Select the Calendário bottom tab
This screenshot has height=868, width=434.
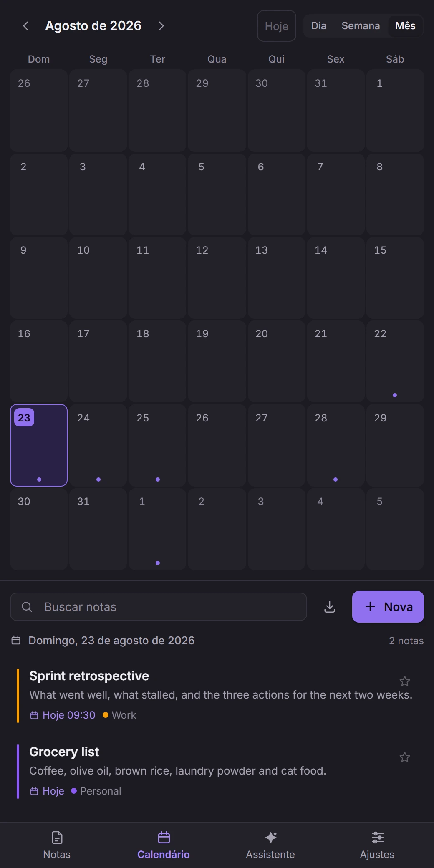(x=164, y=845)
